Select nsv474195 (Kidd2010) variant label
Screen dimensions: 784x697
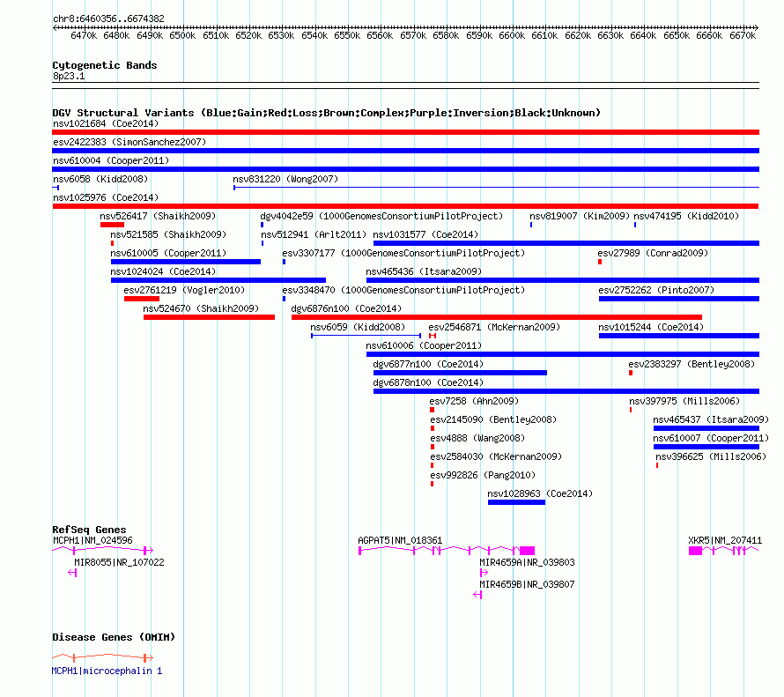coord(686,216)
